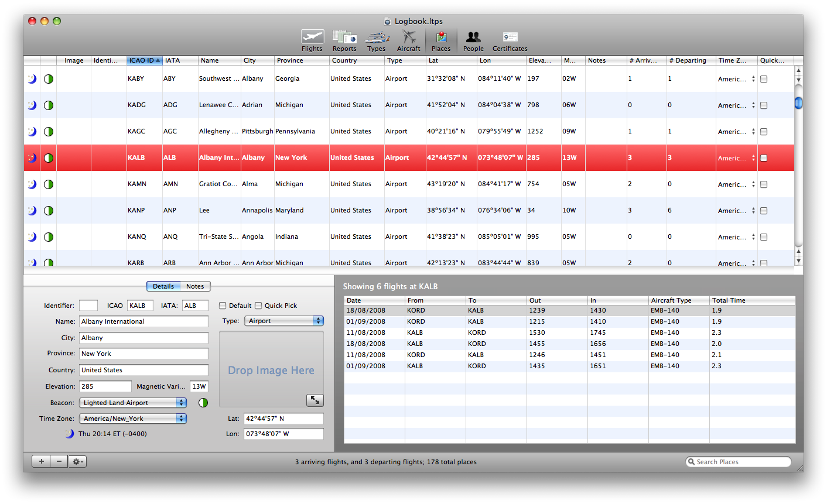Open time zone popup in KALB row
The height and width of the screenshot is (504, 827).
[736, 158]
